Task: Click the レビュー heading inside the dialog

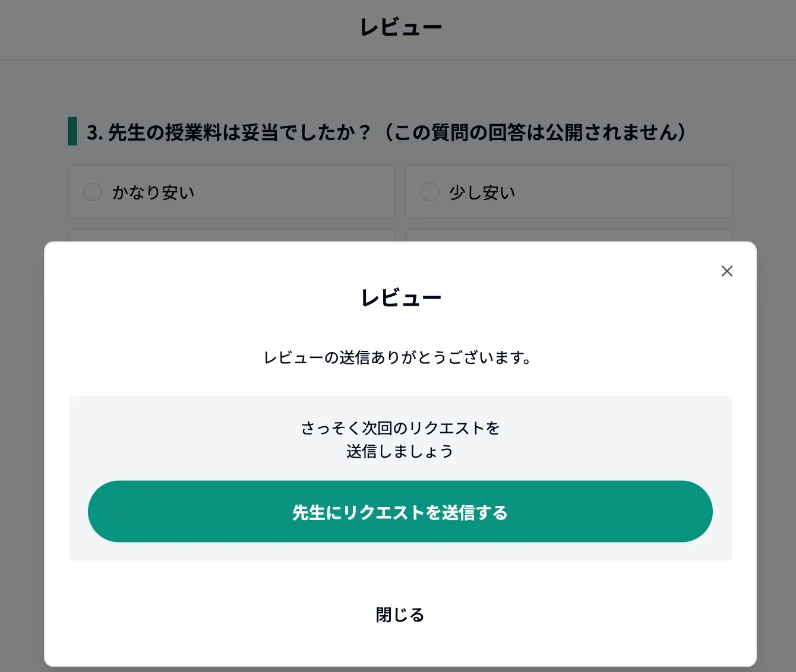Action: (x=400, y=298)
